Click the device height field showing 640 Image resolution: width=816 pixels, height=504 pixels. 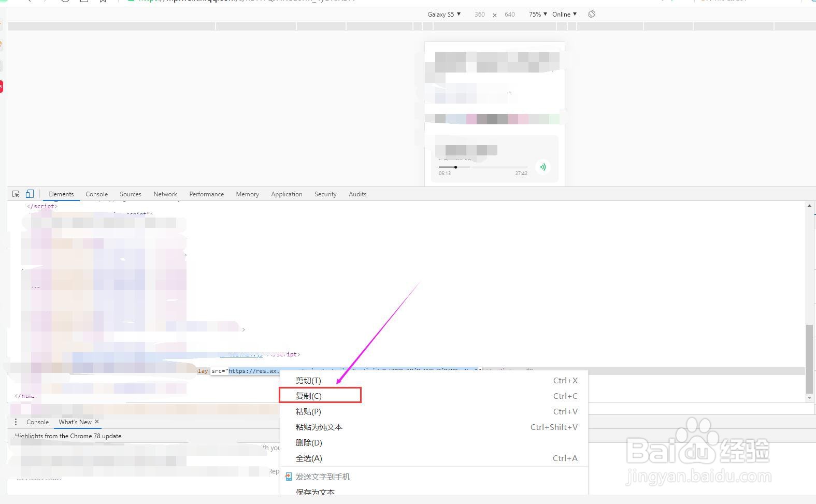[510, 15]
